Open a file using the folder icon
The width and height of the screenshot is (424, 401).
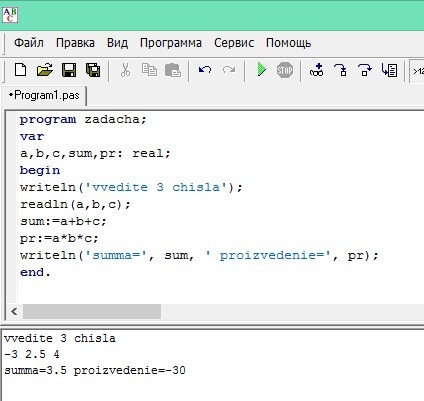(x=45, y=70)
